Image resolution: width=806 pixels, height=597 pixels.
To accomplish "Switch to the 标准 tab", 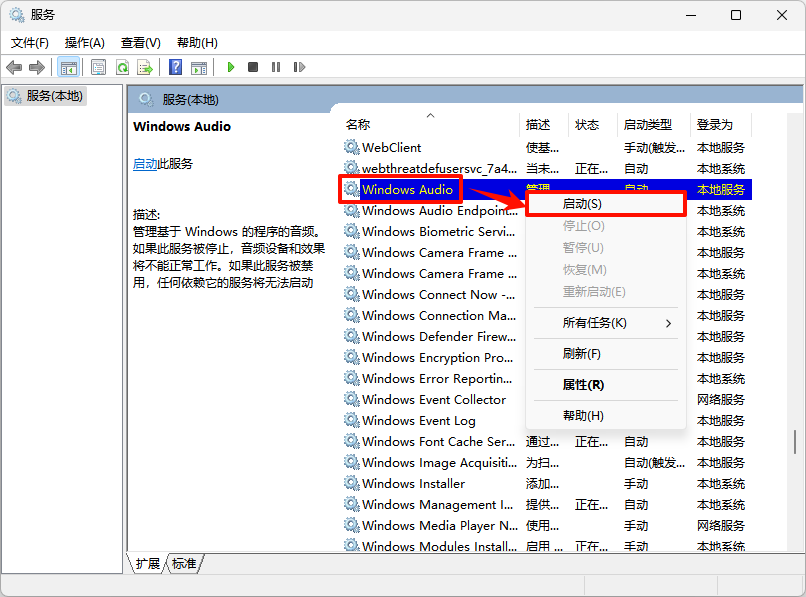I will [x=182, y=563].
